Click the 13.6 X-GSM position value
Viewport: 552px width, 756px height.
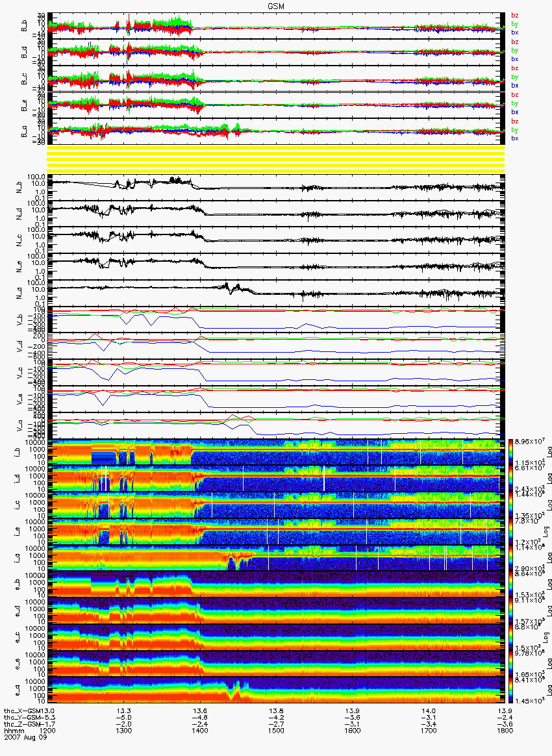pos(200,711)
